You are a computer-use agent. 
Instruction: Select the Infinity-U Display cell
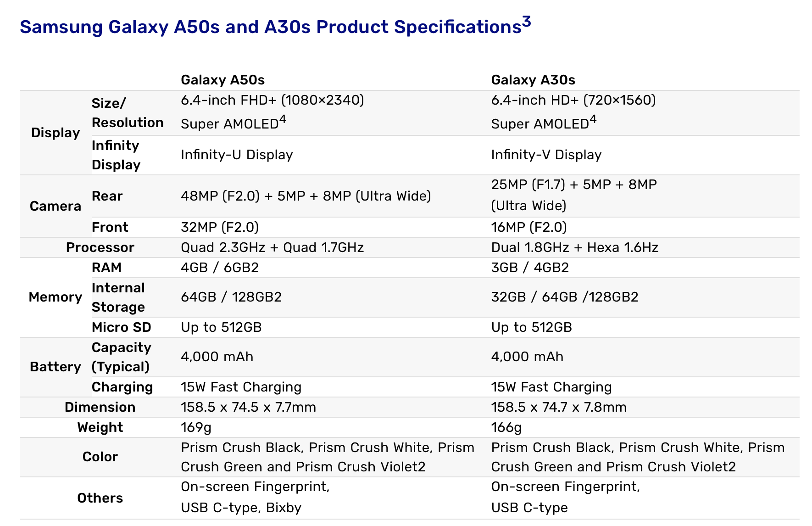coord(237,155)
